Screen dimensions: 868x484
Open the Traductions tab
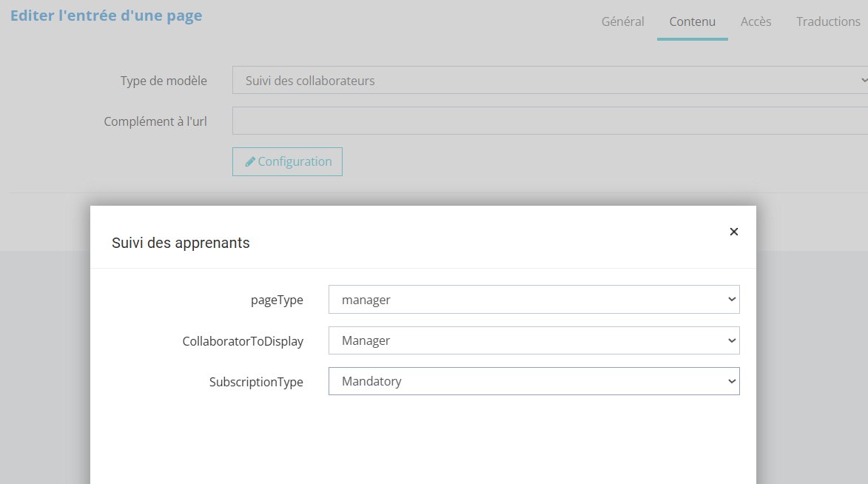[x=828, y=21]
